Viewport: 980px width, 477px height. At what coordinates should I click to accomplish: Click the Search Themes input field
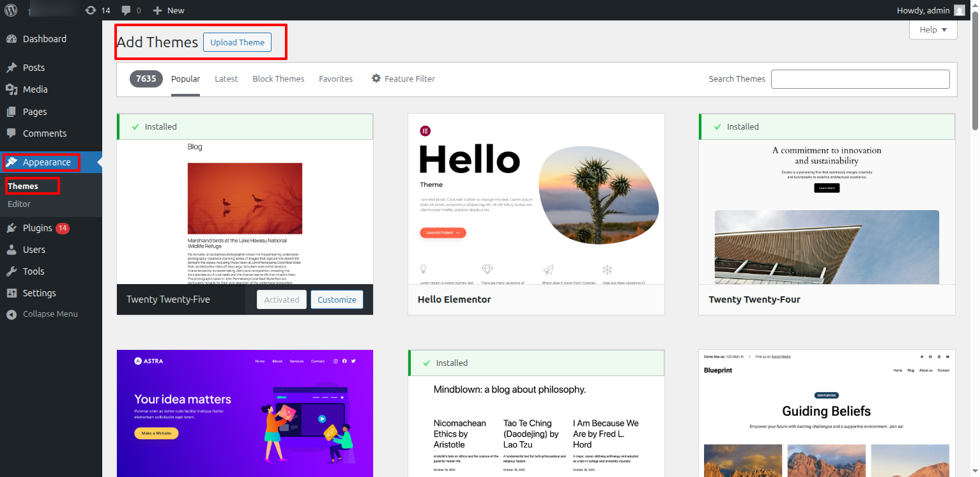click(860, 79)
